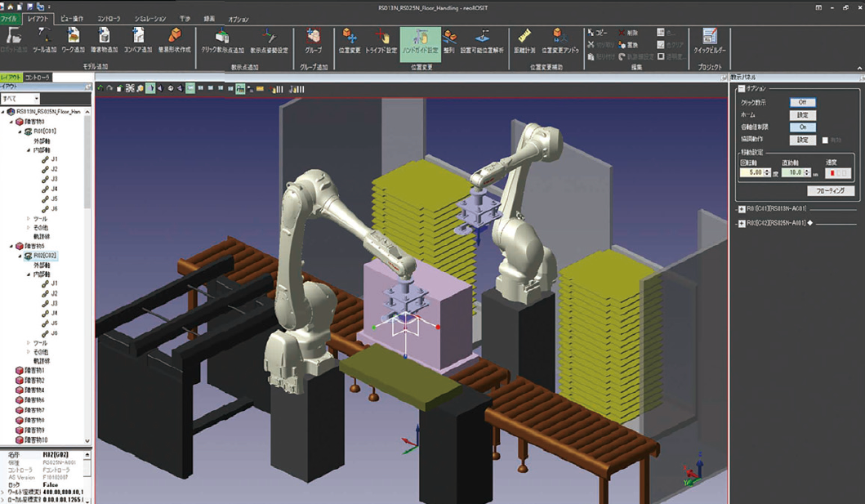Click the ワーク追加 (Add Work) icon
This screenshot has height=504, width=865.
tap(74, 38)
